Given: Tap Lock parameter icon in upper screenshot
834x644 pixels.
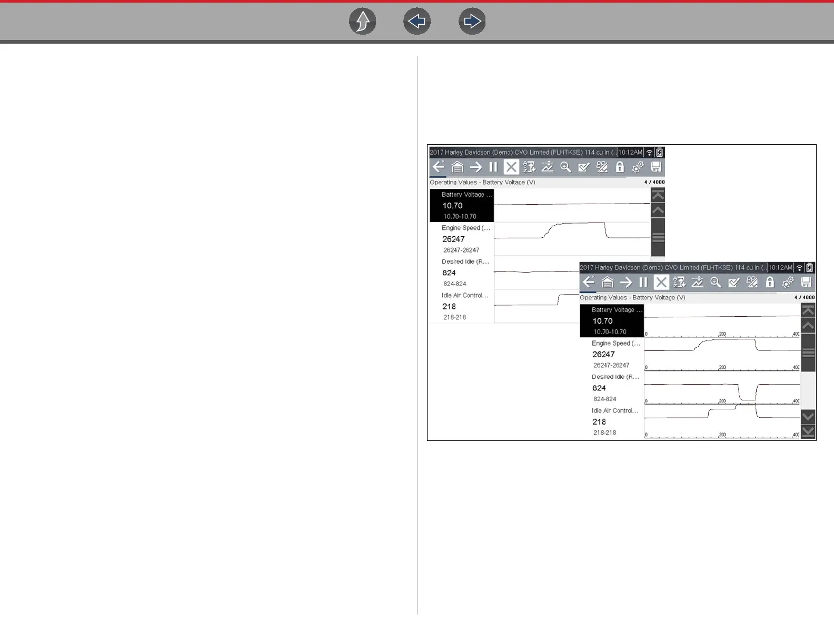Looking at the screenshot, I should [x=620, y=167].
